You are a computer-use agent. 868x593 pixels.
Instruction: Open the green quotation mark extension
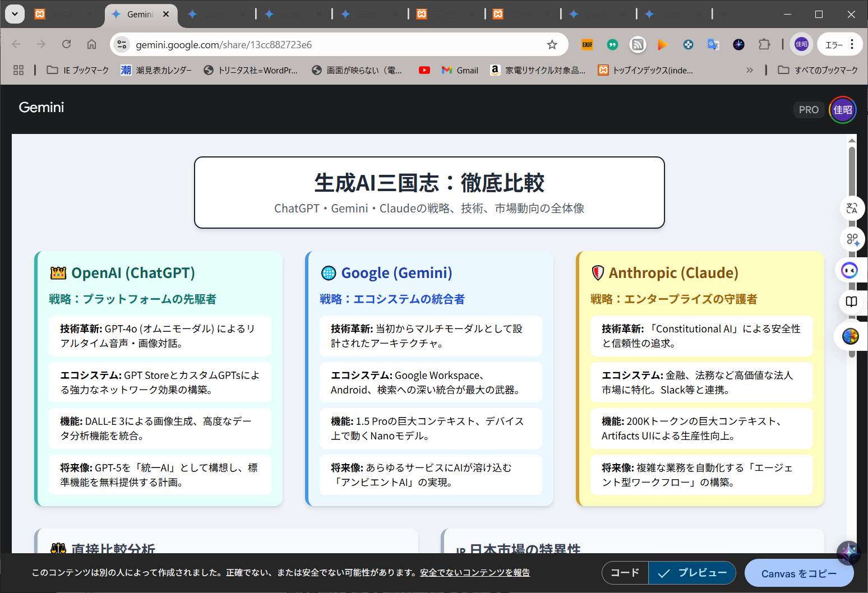(612, 45)
